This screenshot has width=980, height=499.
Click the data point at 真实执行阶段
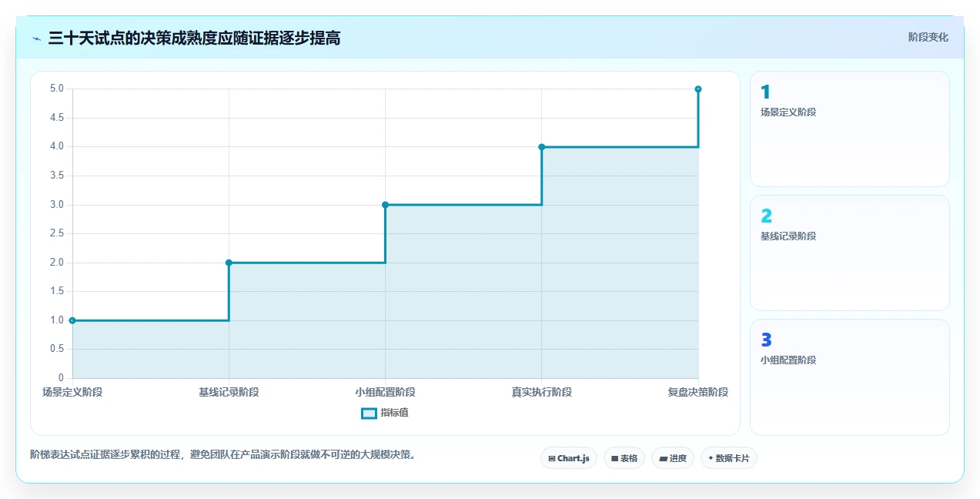click(x=542, y=147)
